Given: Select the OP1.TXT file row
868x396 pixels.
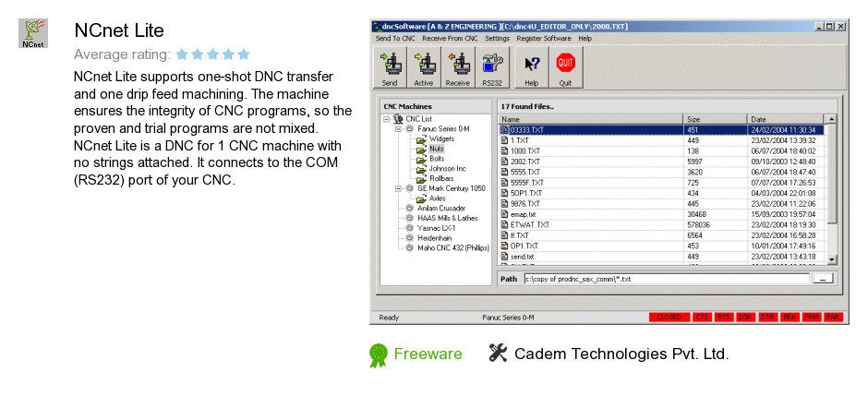Looking at the screenshot, I should click(661, 246).
